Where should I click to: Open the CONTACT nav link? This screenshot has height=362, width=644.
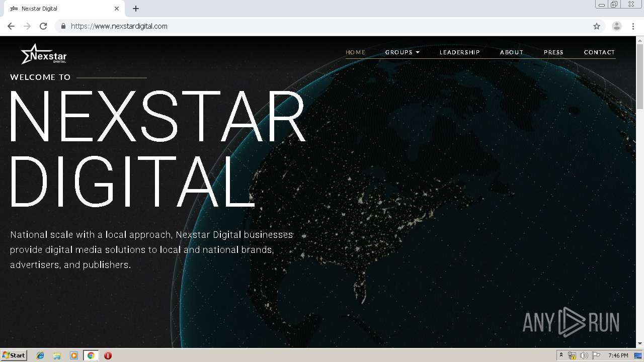point(599,52)
